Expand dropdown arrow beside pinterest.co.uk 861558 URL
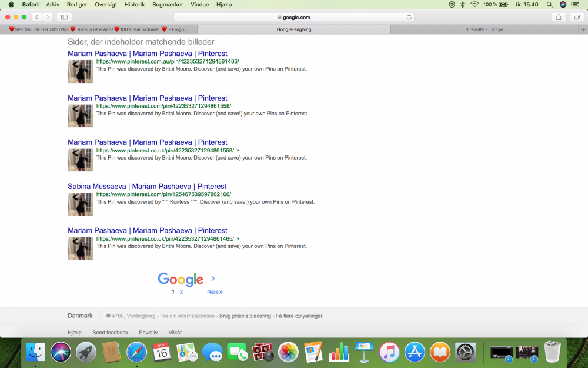Screen dimensions: 588x368 pyautogui.click(x=238, y=151)
